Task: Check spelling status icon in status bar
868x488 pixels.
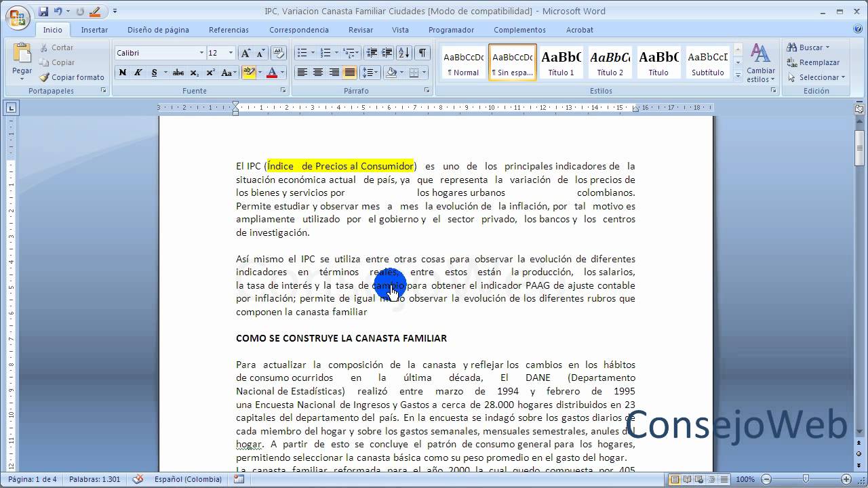Action: coord(138,479)
